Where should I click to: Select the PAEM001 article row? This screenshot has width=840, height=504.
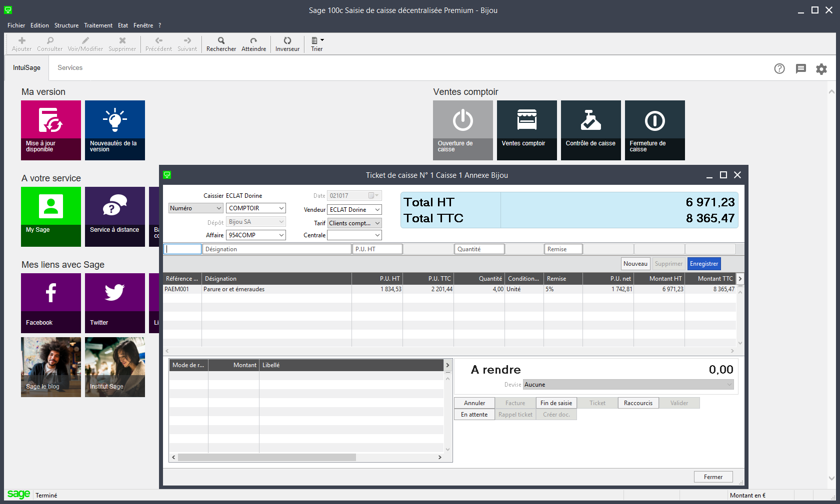(449, 289)
